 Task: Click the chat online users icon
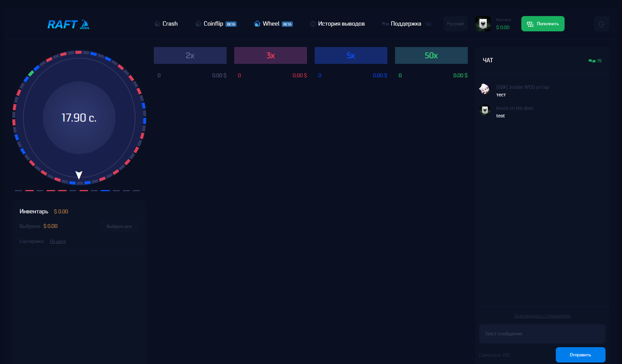(592, 61)
